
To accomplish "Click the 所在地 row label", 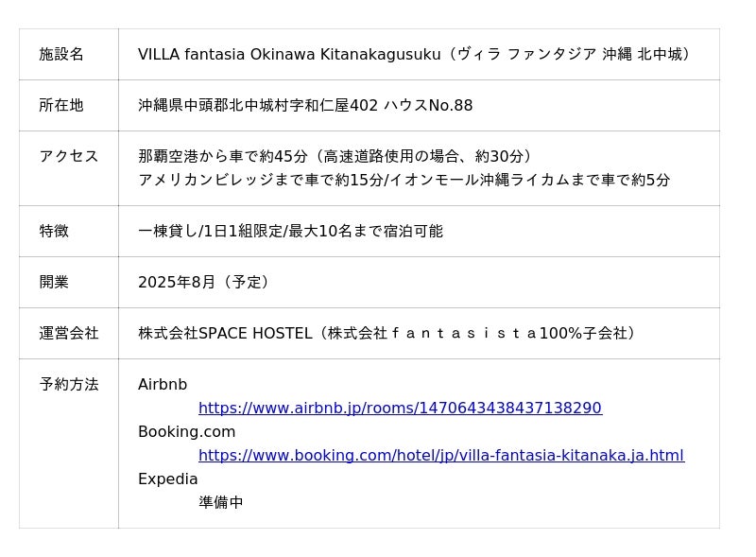I will pos(61,106).
